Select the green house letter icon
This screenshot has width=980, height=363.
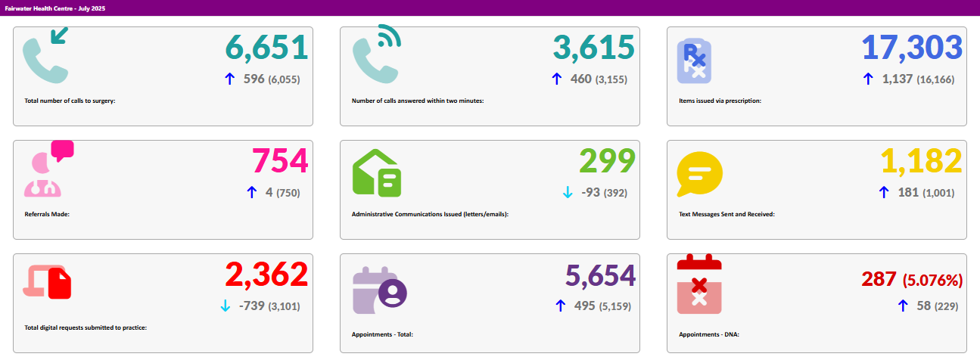377,173
